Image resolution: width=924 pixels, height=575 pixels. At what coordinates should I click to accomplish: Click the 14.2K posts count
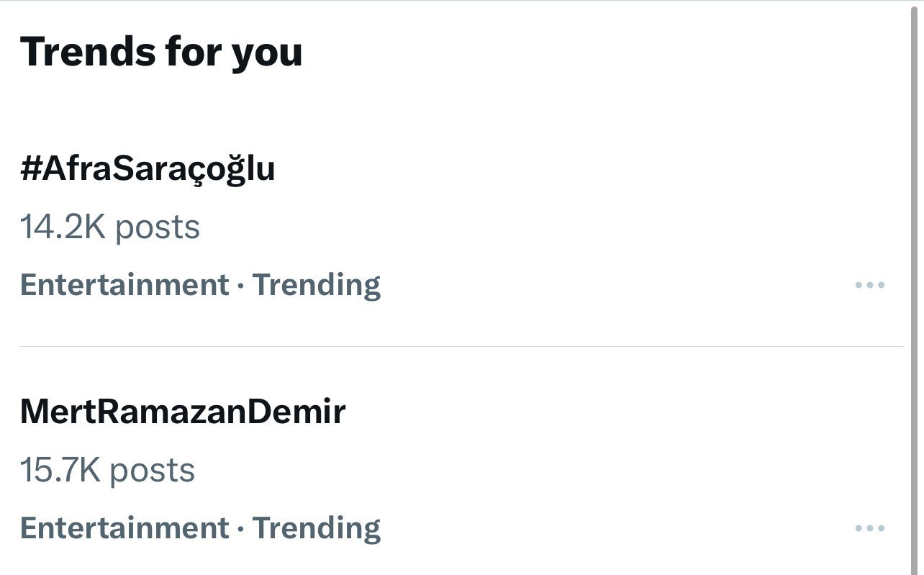pyautogui.click(x=109, y=227)
